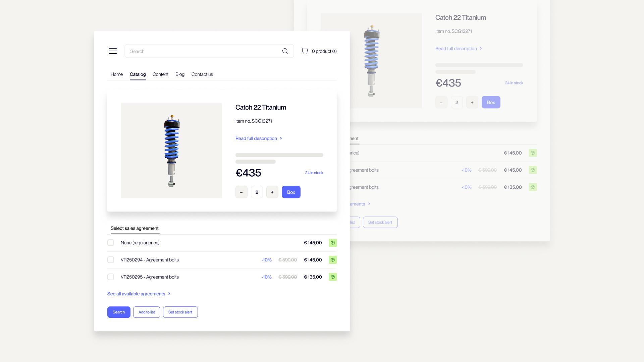644x362 pixels.
Task: Click the 0 product (s) cart label
Action: [324, 51]
